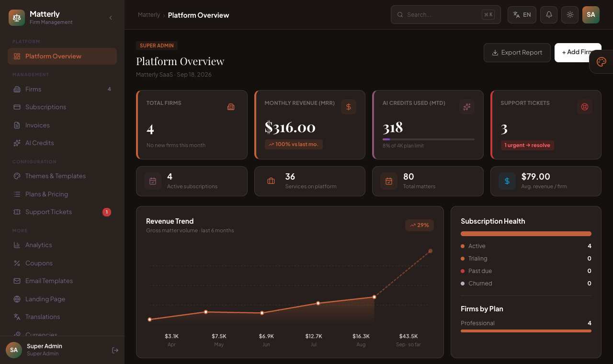
Task: Click the AI Credits Used sparkle icon
Action: point(467,107)
